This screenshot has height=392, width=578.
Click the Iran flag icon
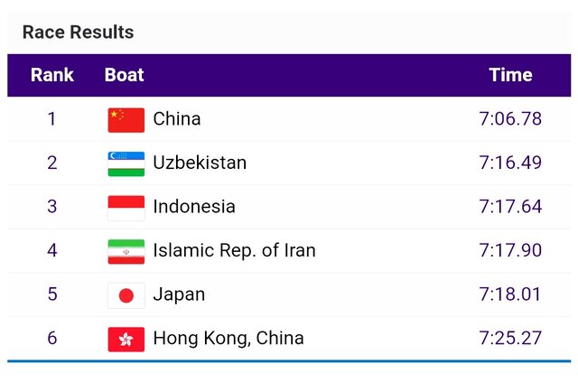[126, 251]
